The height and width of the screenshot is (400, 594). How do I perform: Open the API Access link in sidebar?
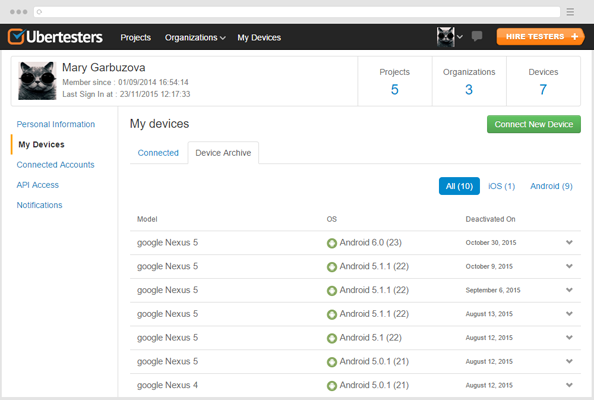pos(38,185)
